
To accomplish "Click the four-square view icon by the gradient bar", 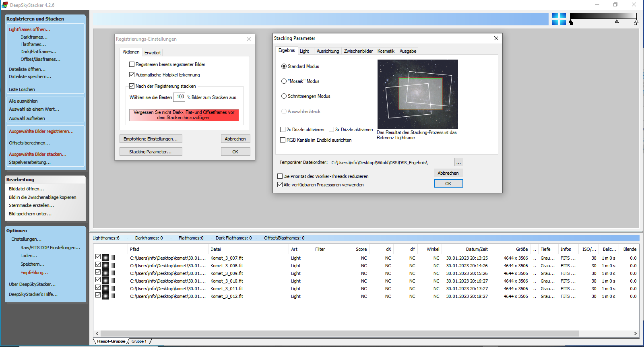I will pyautogui.click(x=559, y=19).
